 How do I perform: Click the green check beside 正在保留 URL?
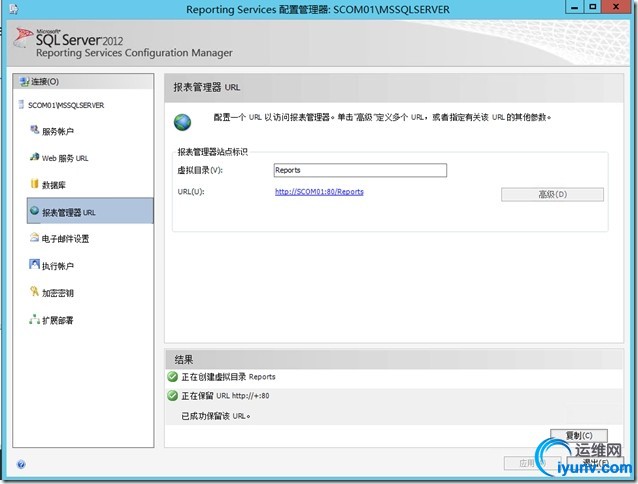[173, 395]
